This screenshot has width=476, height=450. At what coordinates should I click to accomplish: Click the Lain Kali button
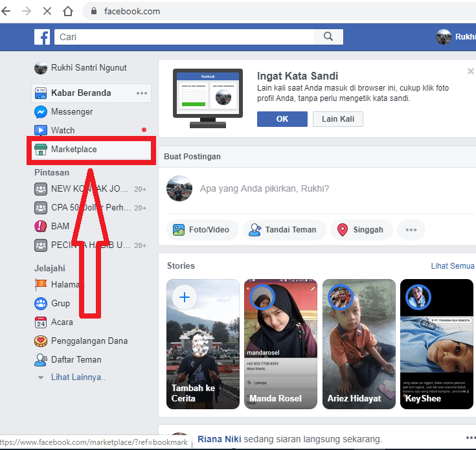point(338,119)
